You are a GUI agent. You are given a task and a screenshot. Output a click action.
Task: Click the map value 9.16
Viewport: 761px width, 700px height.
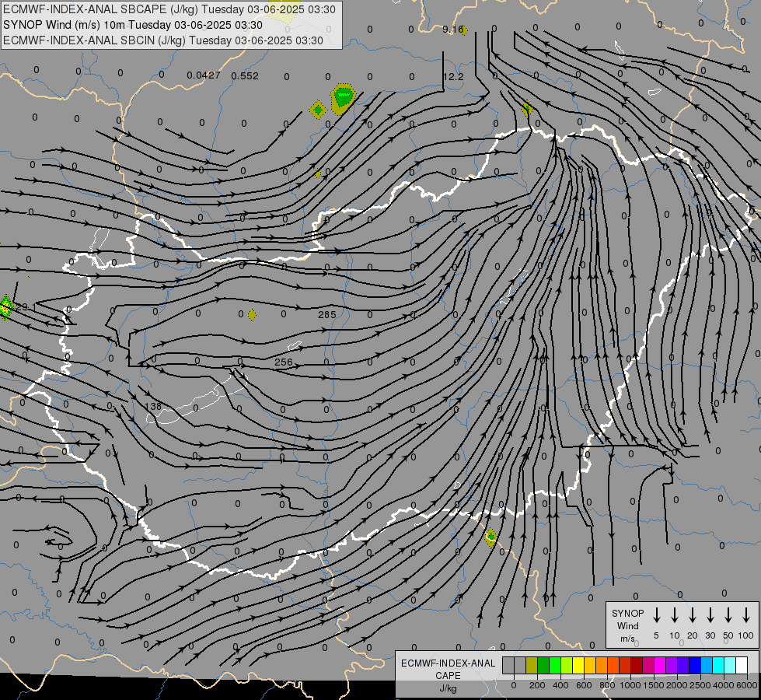[452, 29]
